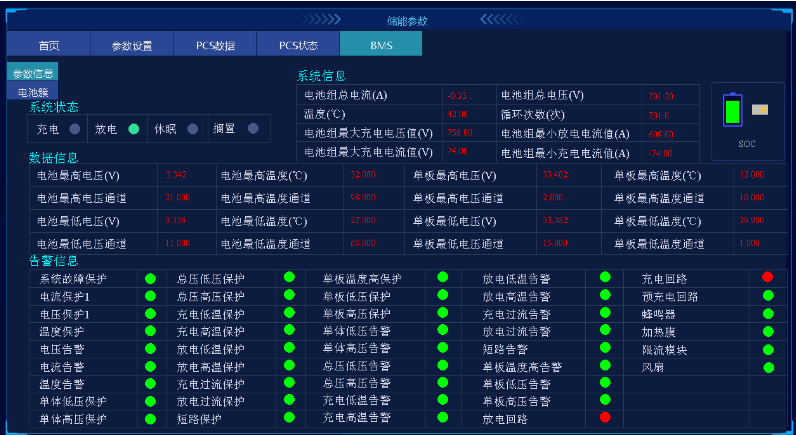Select the 休眠 status radio indicator
This screenshot has width=796, height=435.
(192, 129)
